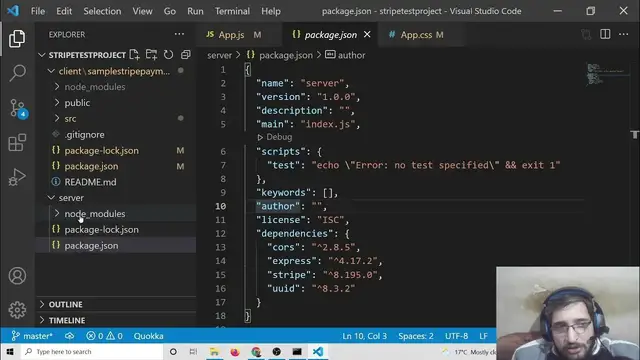Collapse all folders in Explorer
This screenshot has height=360, width=640.
tap(186, 55)
